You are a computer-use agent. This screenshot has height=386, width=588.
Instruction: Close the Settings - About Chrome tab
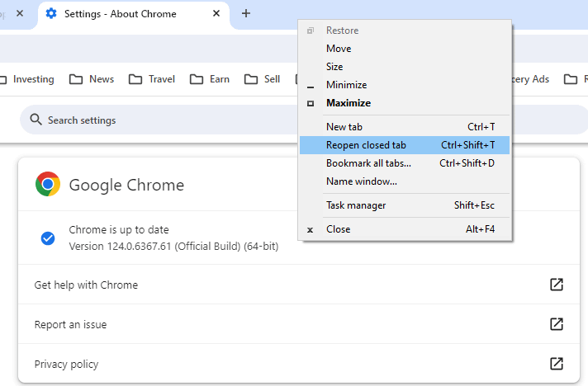coord(216,13)
